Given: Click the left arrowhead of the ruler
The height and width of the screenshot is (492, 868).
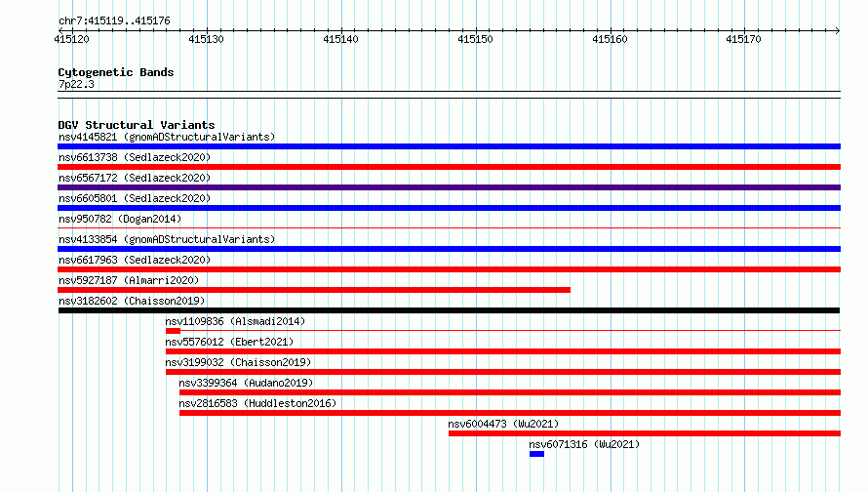Looking at the screenshot, I should pyautogui.click(x=60, y=30).
